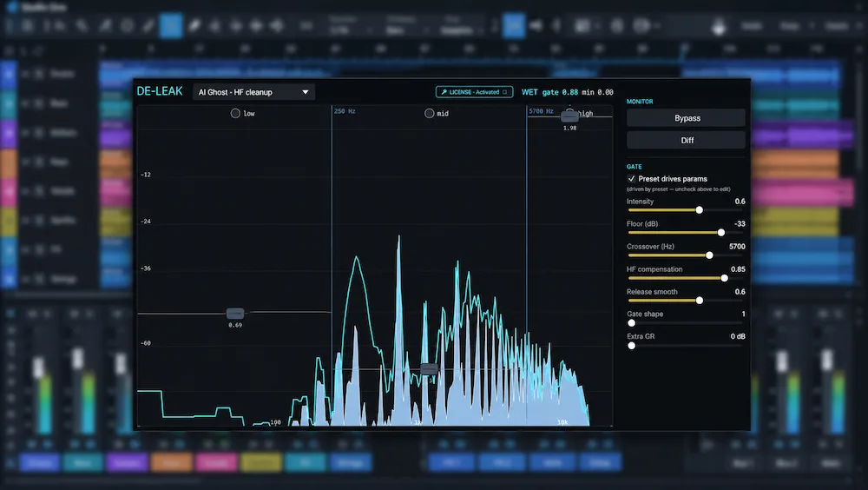Click the Floor (dB) slider handle
The height and width of the screenshot is (490, 868).
coord(720,233)
